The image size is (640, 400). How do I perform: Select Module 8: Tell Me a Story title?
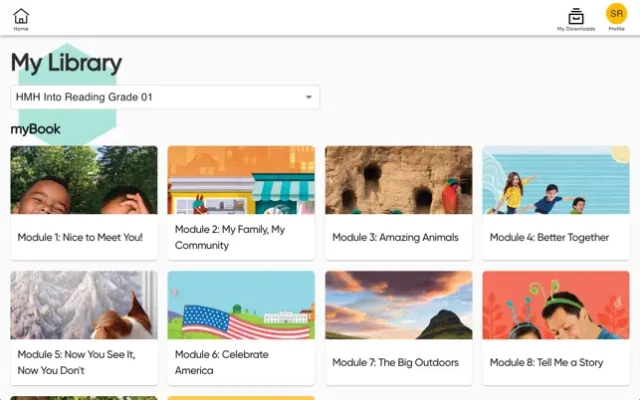(546, 362)
